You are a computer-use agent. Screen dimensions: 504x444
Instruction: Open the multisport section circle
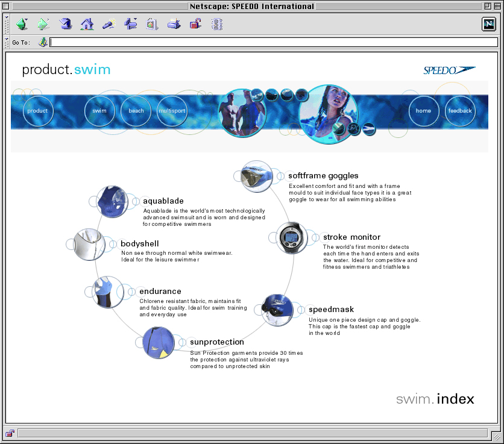click(x=172, y=111)
